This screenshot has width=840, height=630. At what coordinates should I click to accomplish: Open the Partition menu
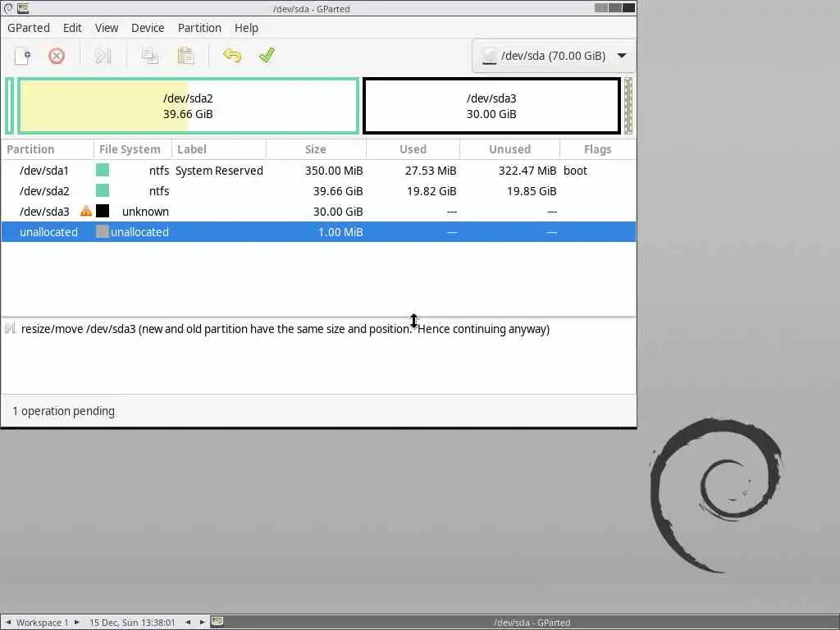click(199, 28)
